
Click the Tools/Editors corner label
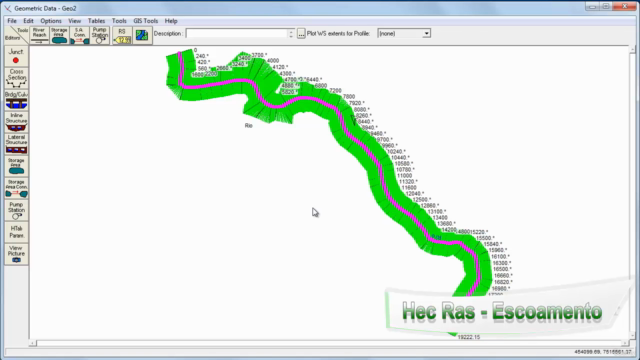16,35
